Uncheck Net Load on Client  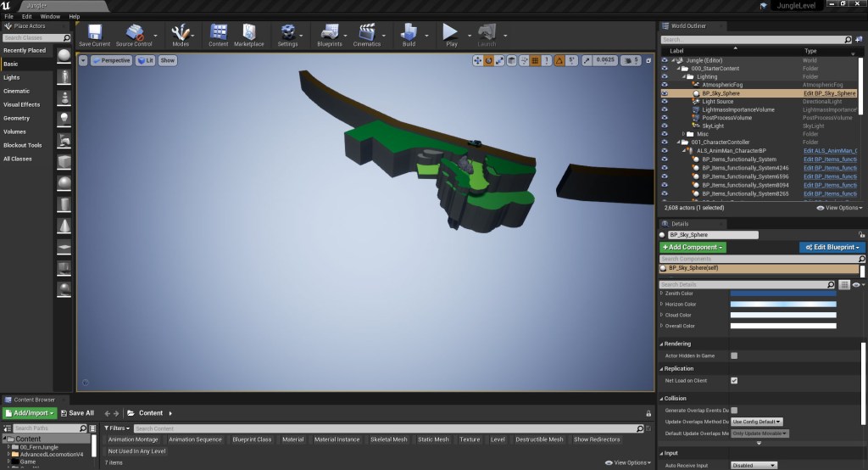(734, 381)
